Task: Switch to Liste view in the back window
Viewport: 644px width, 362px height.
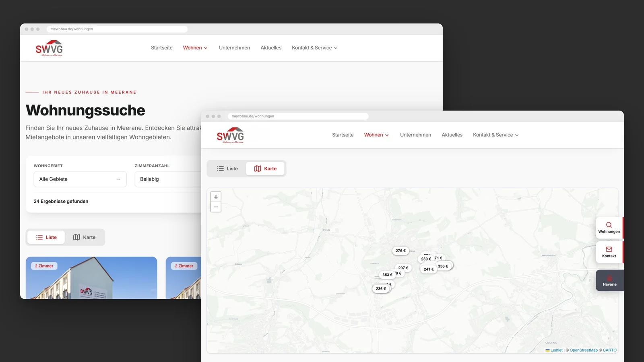Action: coord(46,237)
